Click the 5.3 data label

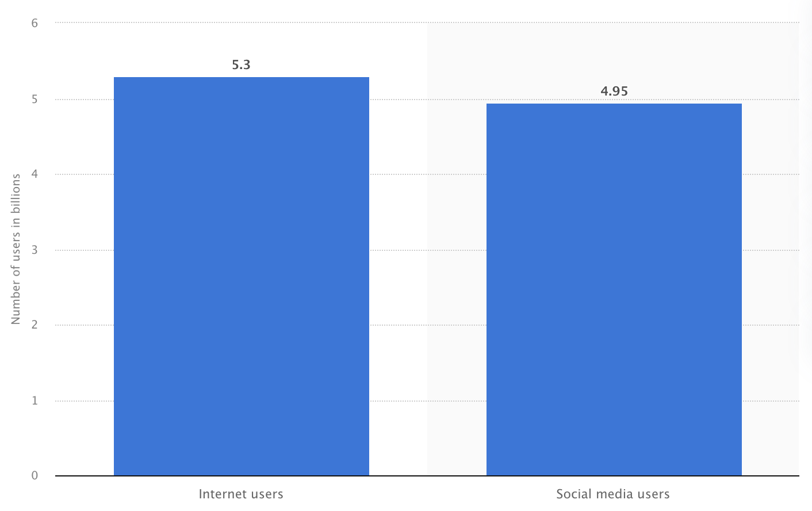(241, 65)
